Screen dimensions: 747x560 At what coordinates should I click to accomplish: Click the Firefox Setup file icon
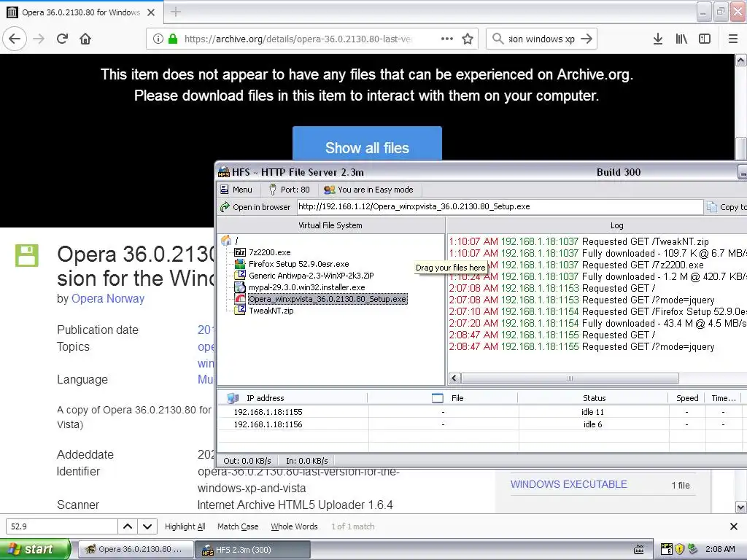click(240, 264)
